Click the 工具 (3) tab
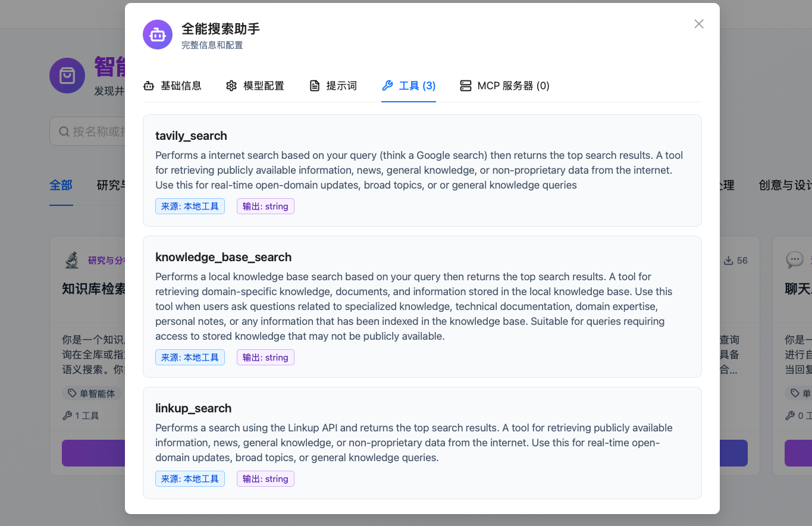This screenshot has height=526, width=812. click(x=409, y=86)
